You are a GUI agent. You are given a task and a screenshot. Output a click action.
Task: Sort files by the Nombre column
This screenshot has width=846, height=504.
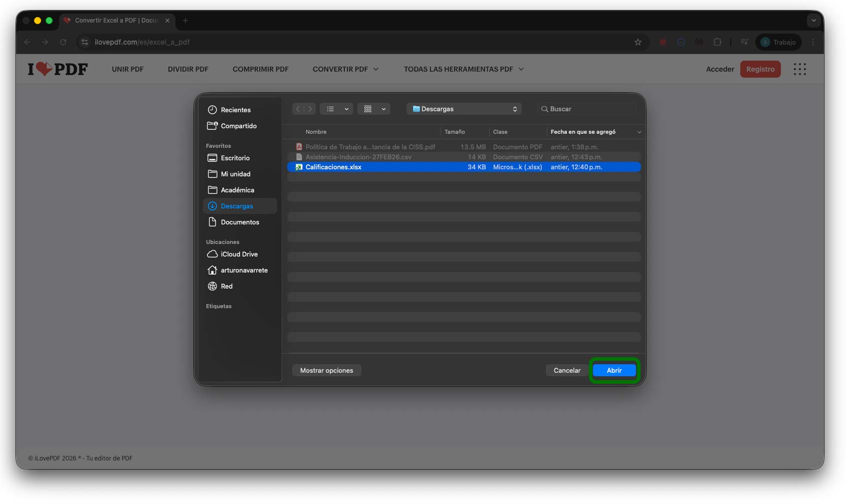[316, 132]
